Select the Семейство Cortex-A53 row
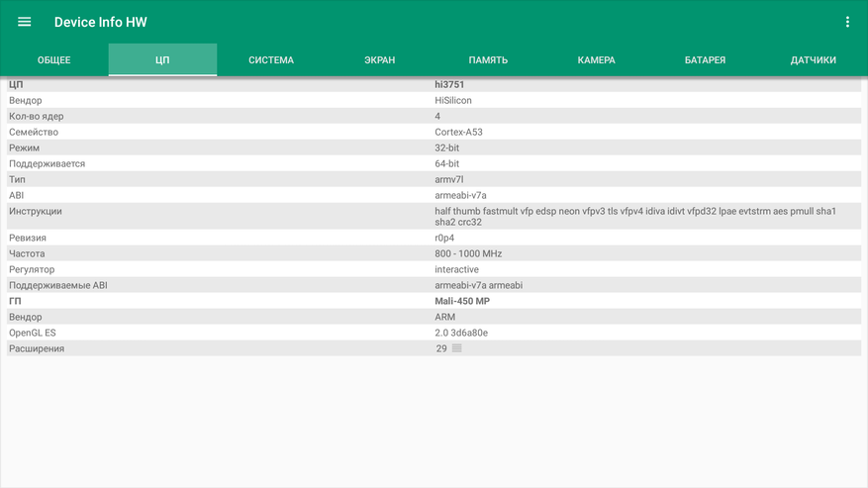The height and width of the screenshot is (488, 868). 434,132
